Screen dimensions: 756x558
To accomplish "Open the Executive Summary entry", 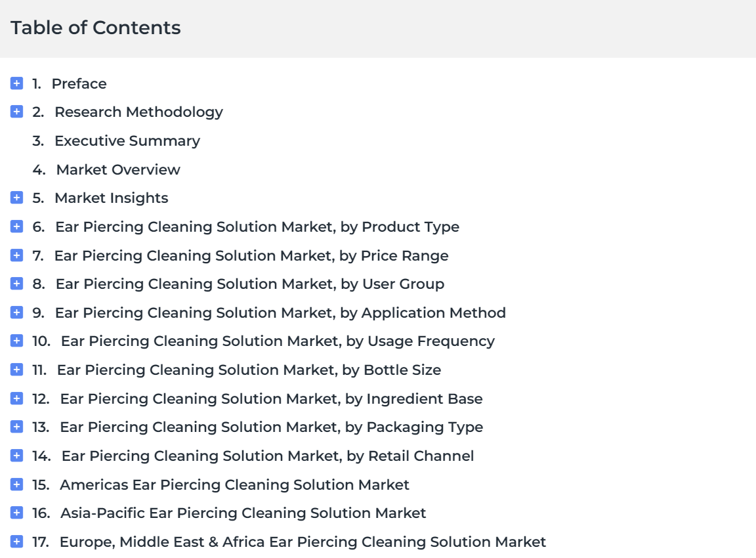I will click(x=127, y=141).
